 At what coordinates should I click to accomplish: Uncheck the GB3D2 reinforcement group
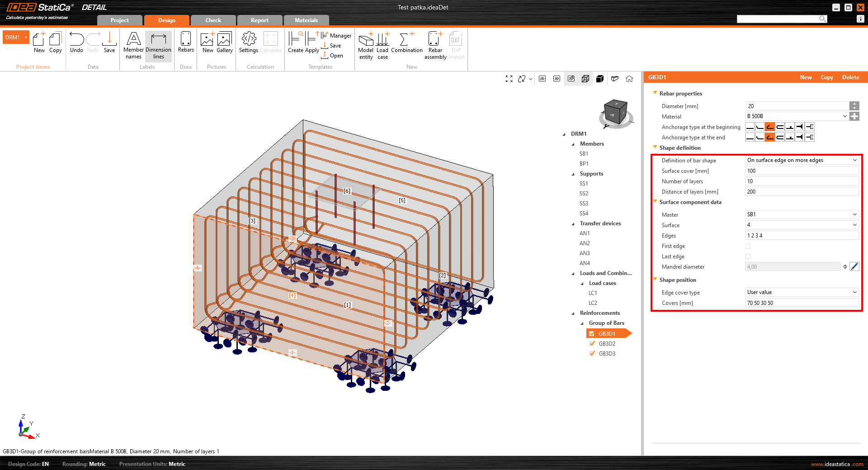pos(593,343)
